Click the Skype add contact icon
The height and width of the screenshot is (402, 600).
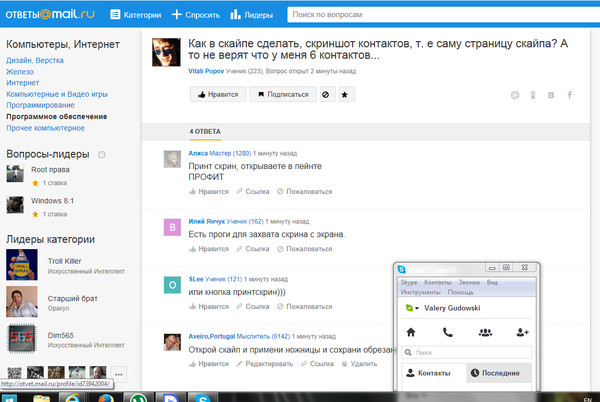522,332
